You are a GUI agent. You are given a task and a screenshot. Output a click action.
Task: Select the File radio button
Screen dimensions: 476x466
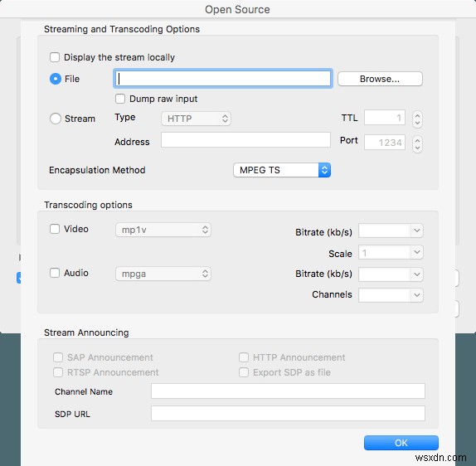pyautogui.click(x=56, y=79)
